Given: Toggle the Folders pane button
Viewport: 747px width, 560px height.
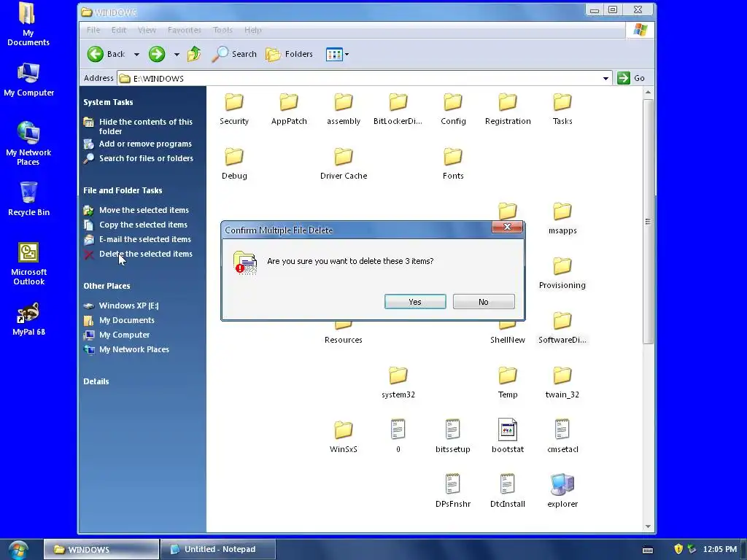Looking at the screenshot, I should pos(289,54).
